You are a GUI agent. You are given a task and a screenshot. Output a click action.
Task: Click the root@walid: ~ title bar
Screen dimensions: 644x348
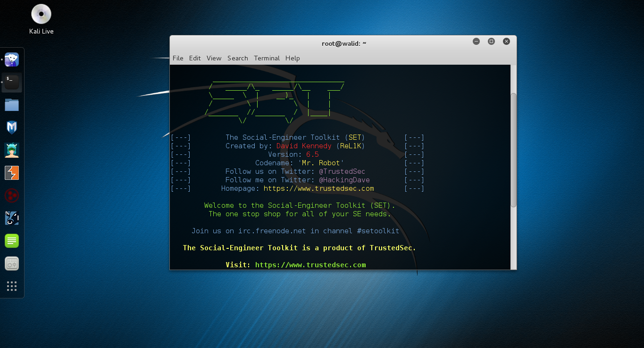coord(343,43)
